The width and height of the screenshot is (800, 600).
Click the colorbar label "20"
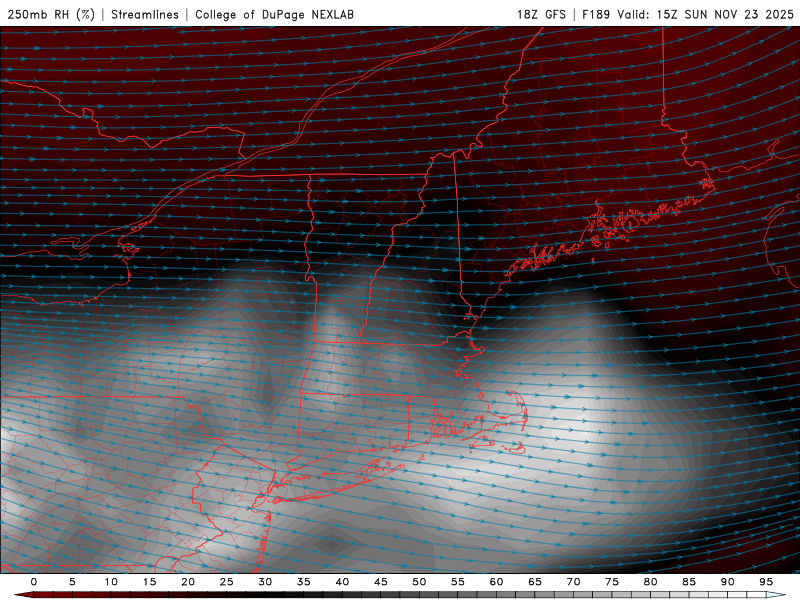pyautogui.click(x=188, y=582)
